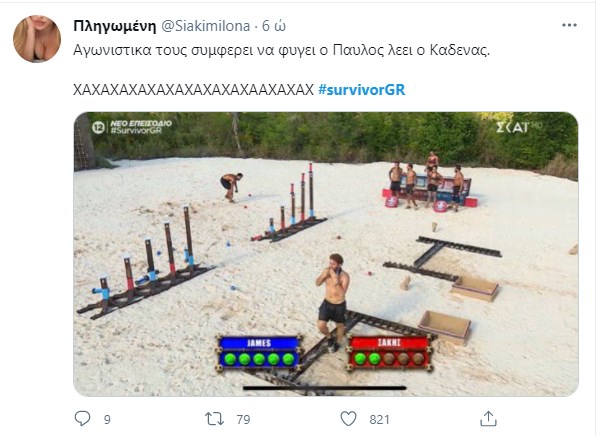Open the three-dot more options menu
The height and width of the screenshot is (436, 606).
pyautogui.click(x=569, y=26)
